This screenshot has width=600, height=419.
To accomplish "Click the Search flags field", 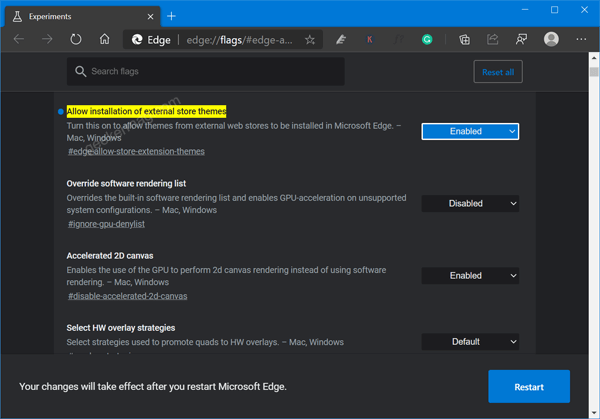I will point(206,72).
